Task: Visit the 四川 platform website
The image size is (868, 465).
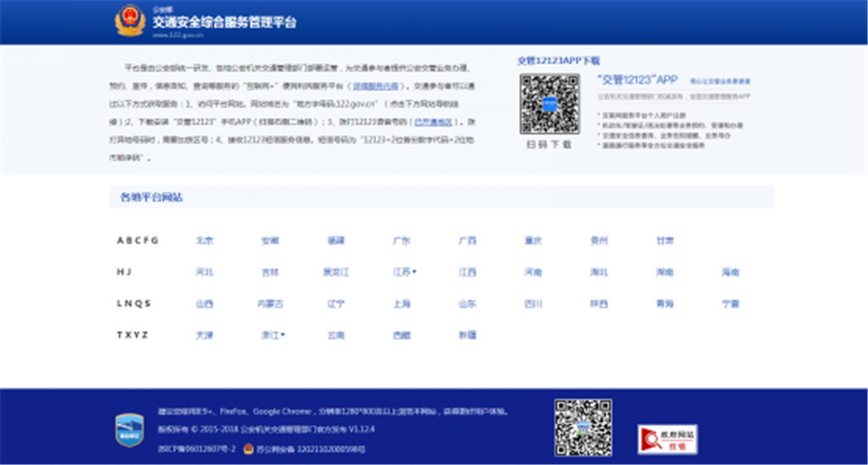Action: click(532, 304)
